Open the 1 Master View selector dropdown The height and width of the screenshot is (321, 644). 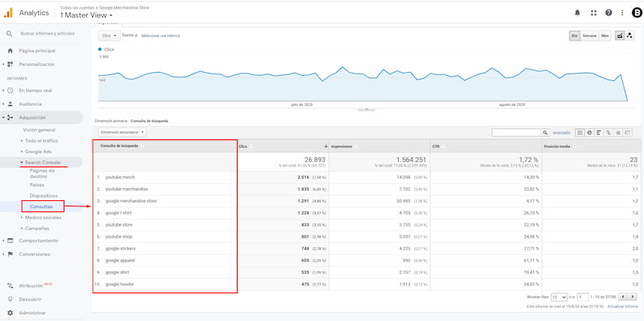(x=86, y=15)
